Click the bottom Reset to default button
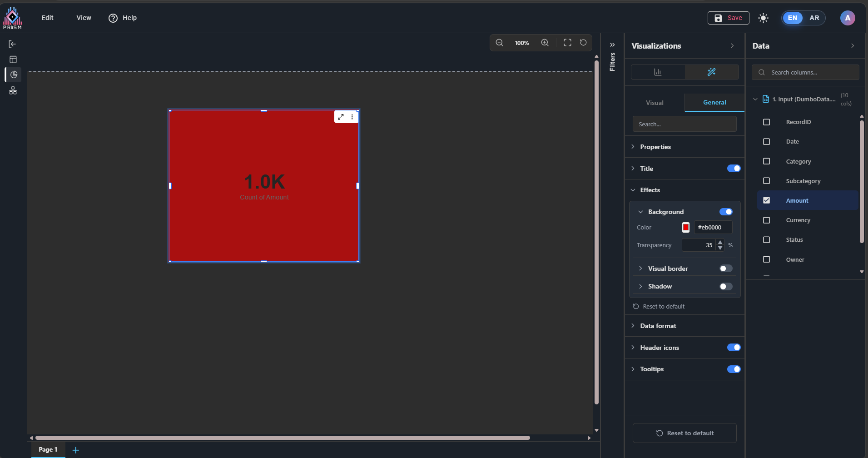 coord(684,433)
